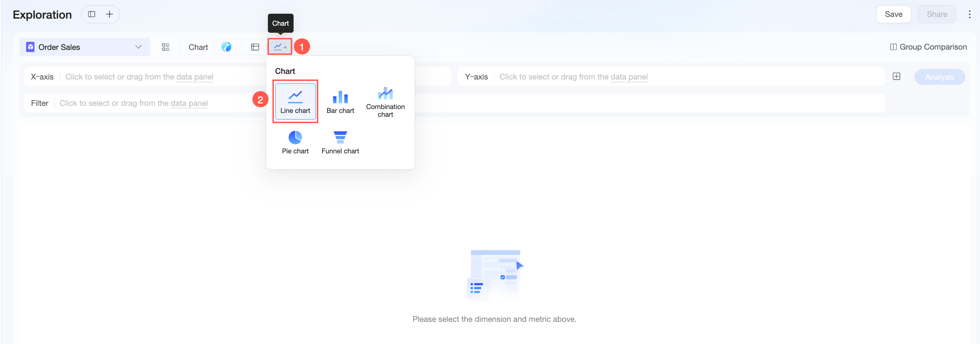The width and height of the screenshot is (980, 344).
Task: Pick the Combination chart type
Action: [385, 102]
